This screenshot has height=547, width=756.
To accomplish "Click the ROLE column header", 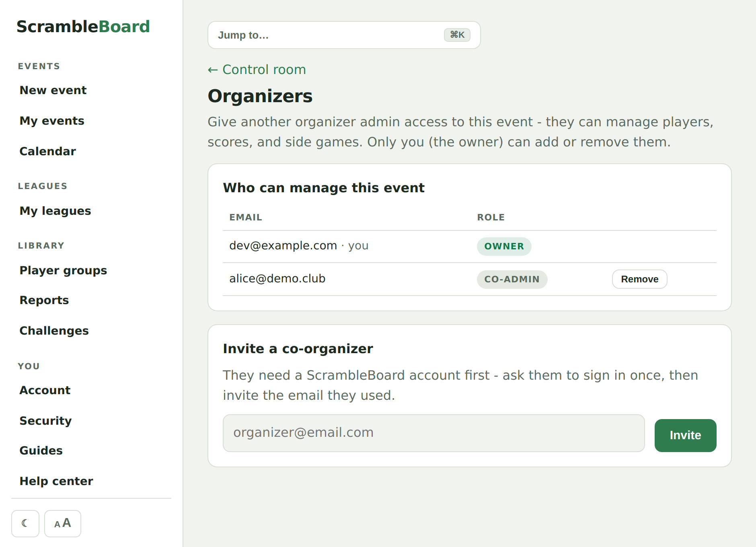I will point(491,217).
